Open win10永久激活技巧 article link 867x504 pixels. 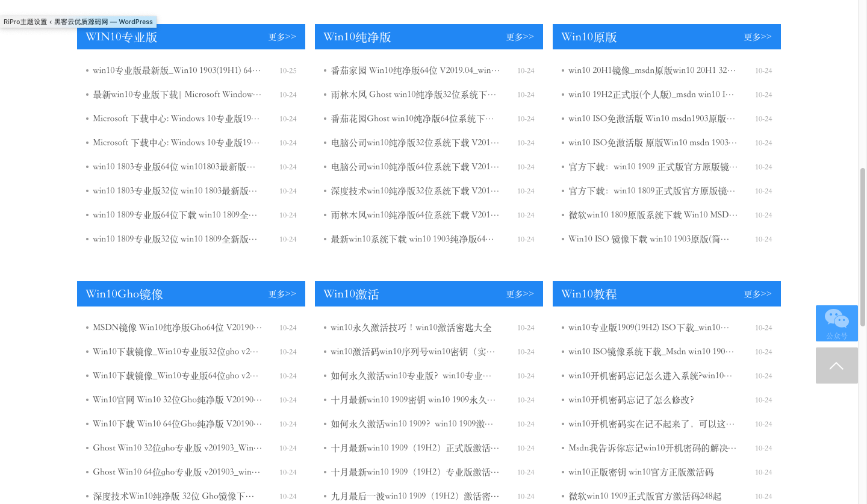(411, 328)
